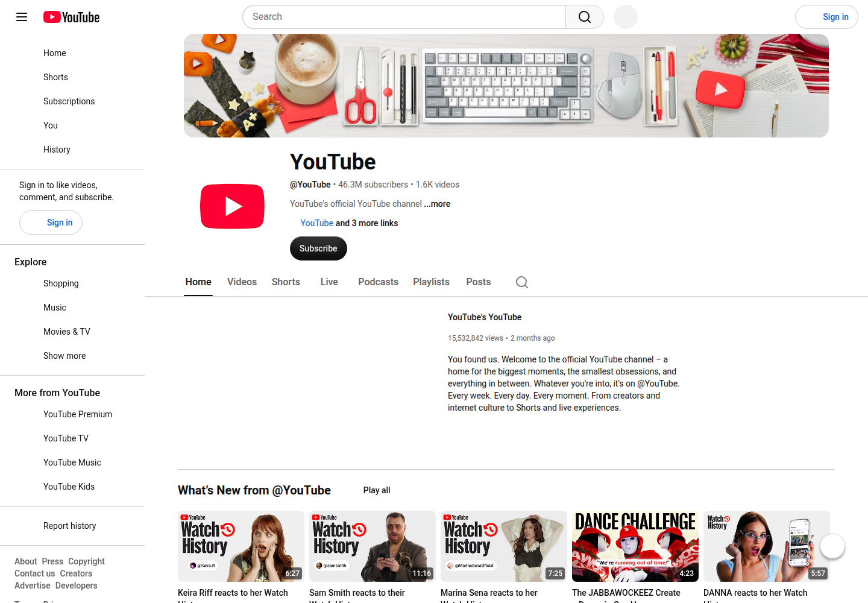868x603 pixels.
Task: Click @YouTube channel handle text
Action: [310, 185]
